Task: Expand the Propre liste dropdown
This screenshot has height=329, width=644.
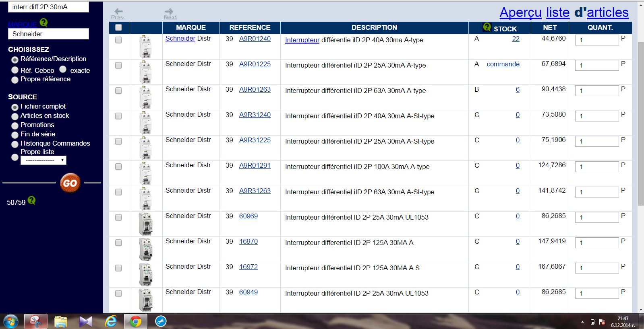Action: pos(43,160)
